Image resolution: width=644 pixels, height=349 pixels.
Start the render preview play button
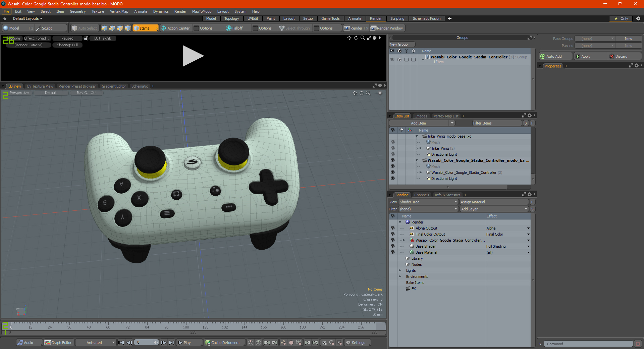tap(193, 56)
